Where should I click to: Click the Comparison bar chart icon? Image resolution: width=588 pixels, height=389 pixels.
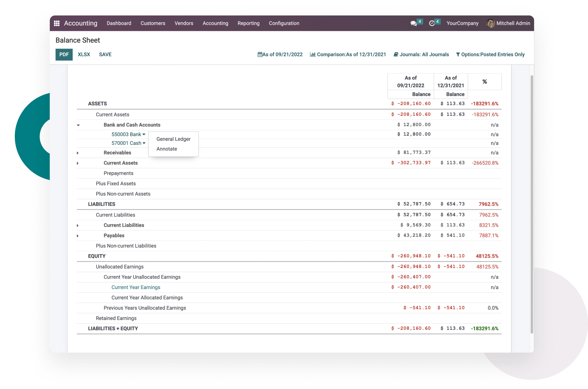(313, 54)
